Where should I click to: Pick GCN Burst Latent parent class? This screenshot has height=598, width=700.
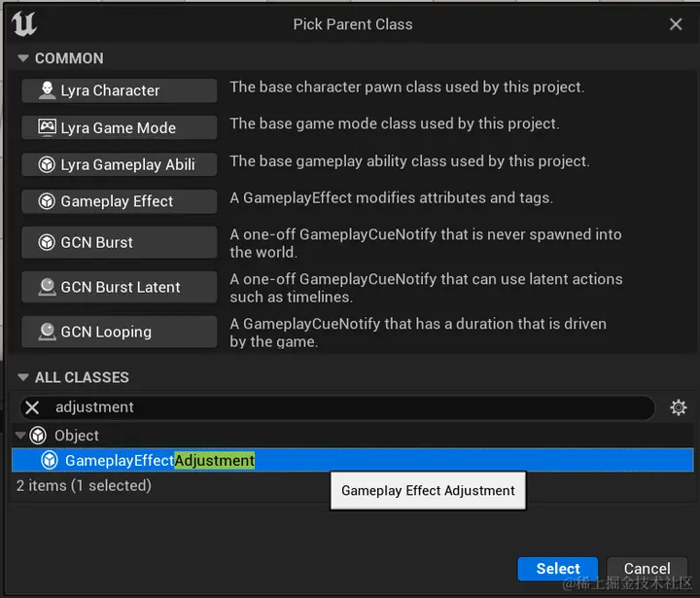tap(120, 287)
